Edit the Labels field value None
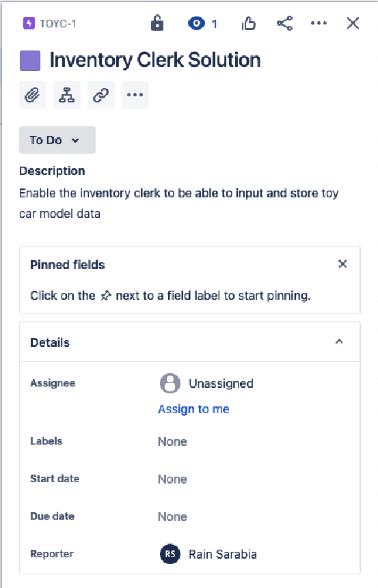378x588 pixels. click(172, 441)
